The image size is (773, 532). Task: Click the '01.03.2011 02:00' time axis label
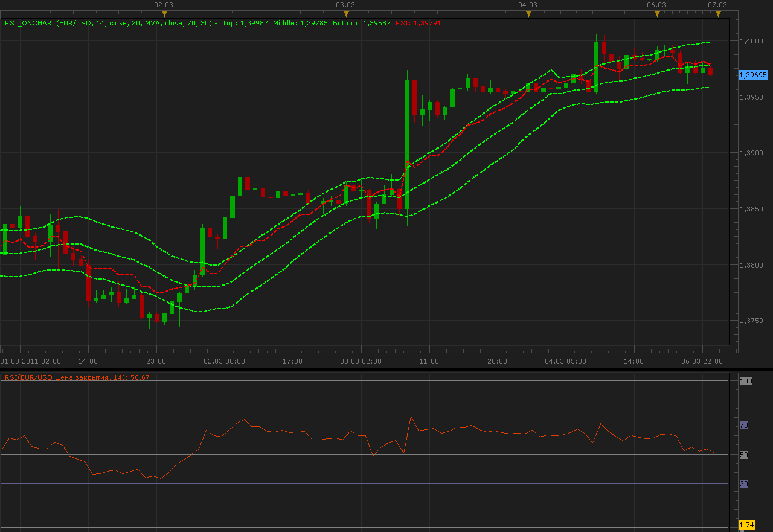point(31,361)
